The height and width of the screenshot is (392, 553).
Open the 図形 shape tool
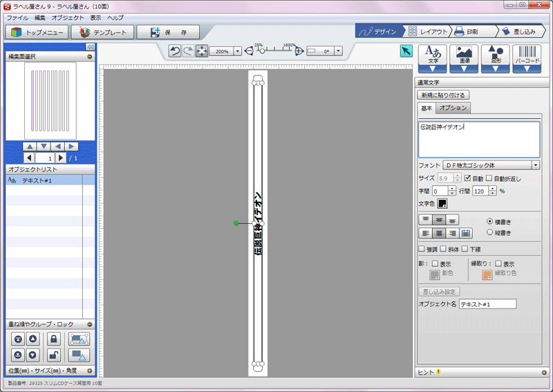(495, 59)
